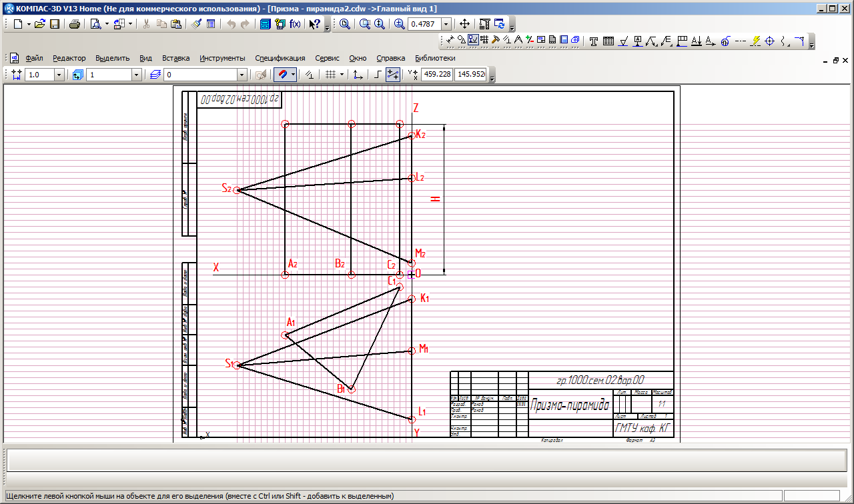Image resolution: width=854 pixels, height=504 pixels.
Task: Insert a table with the table icon
Action: pos(608,41)
